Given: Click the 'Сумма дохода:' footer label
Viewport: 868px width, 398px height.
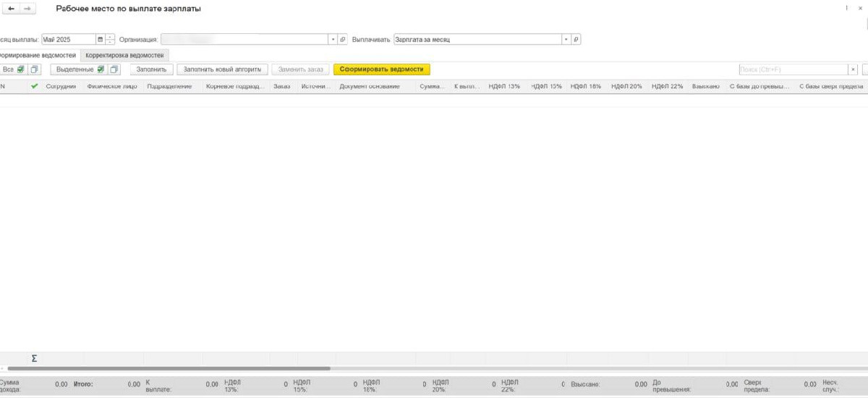Looking at the screenshot, I should coord(10,385).
